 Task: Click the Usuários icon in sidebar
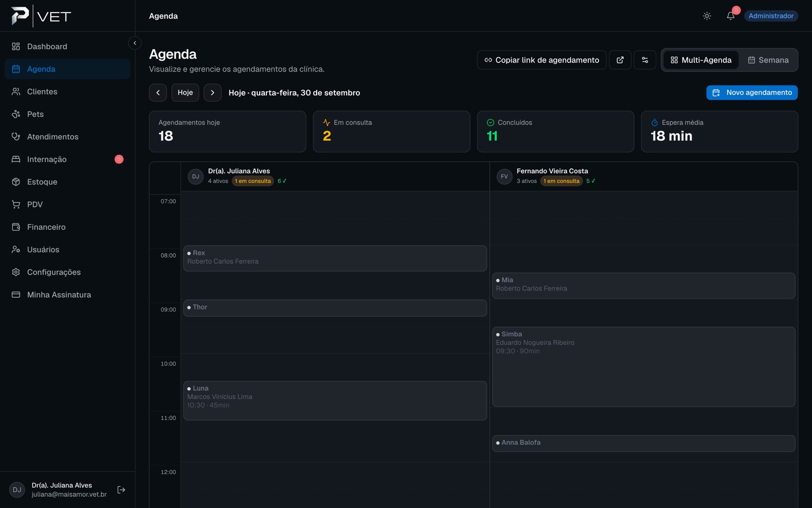coord(16,249)
